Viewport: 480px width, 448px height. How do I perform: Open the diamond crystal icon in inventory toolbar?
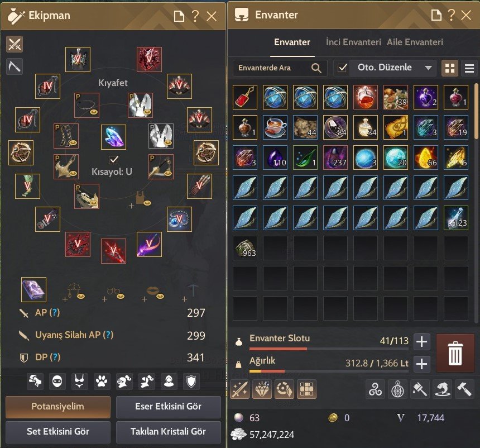pyautogui.click(x=262, y=389)
